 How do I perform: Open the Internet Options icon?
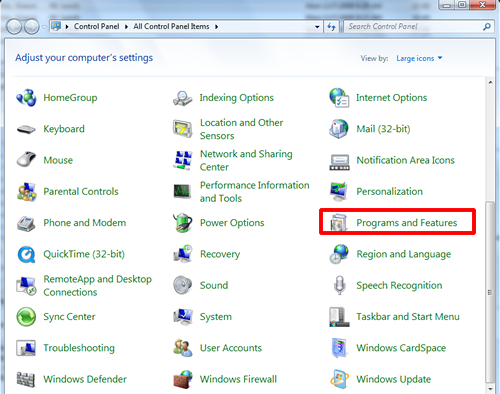[339, 98]
